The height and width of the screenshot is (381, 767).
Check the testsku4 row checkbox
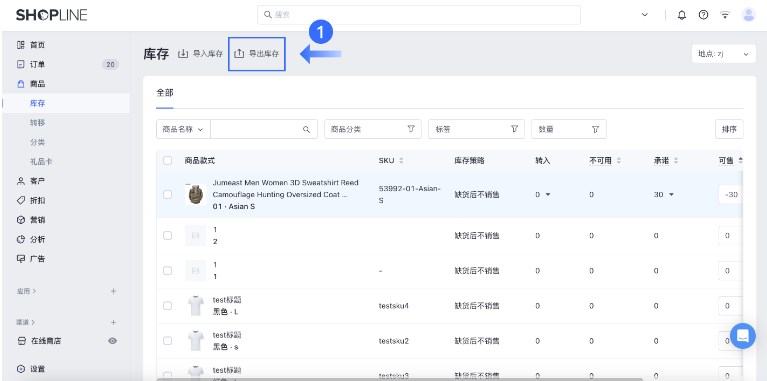167,306
